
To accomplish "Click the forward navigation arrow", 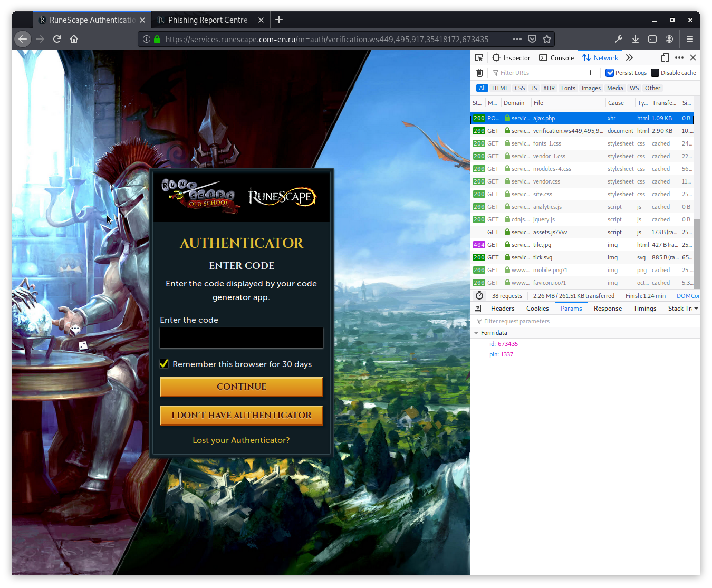I will coord(40,39).
